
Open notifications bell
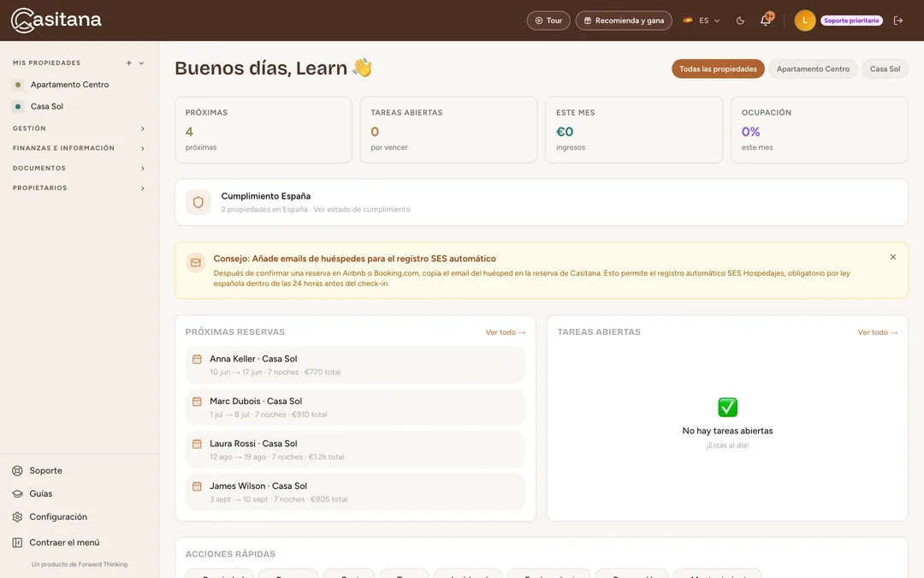766,20
